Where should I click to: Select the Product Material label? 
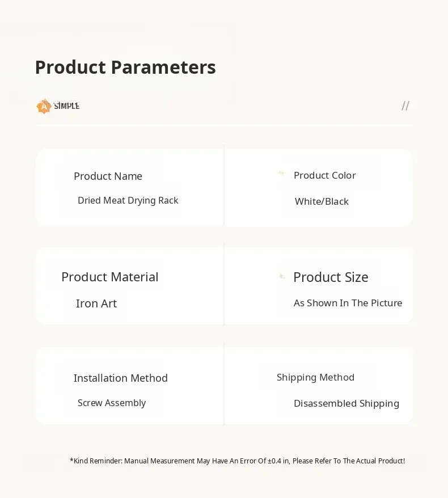click(x=109, y=277)
